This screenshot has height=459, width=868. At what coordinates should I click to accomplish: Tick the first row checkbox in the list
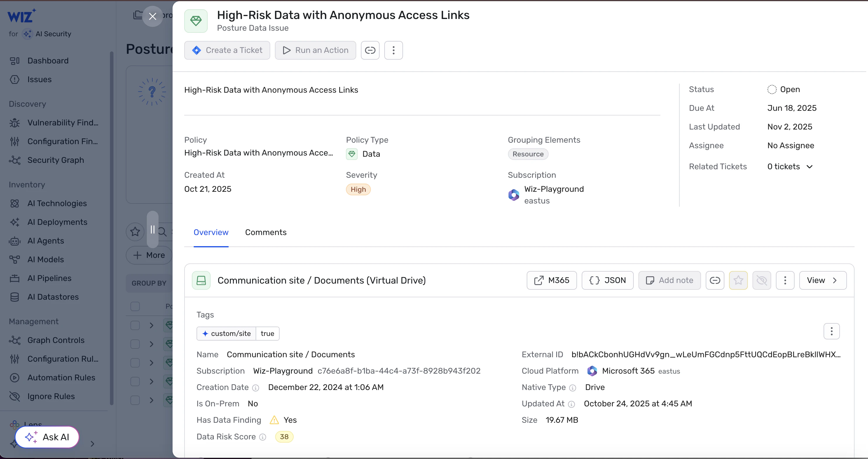coord(135,325)
